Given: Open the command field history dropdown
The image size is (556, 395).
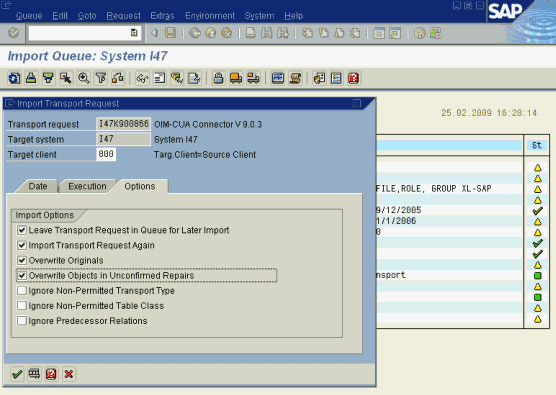Looking at the screenshot, I should click(x=134, y=33).
